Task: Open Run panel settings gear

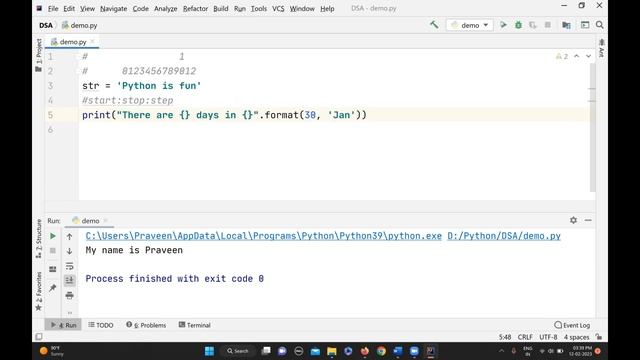Action: tap(573, 220)
